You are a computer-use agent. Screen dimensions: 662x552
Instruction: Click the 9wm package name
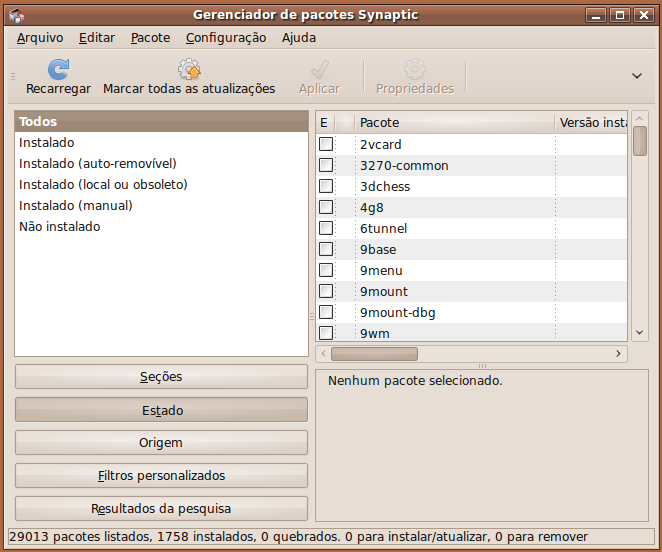pyautogui.click(x=374, y=334)
